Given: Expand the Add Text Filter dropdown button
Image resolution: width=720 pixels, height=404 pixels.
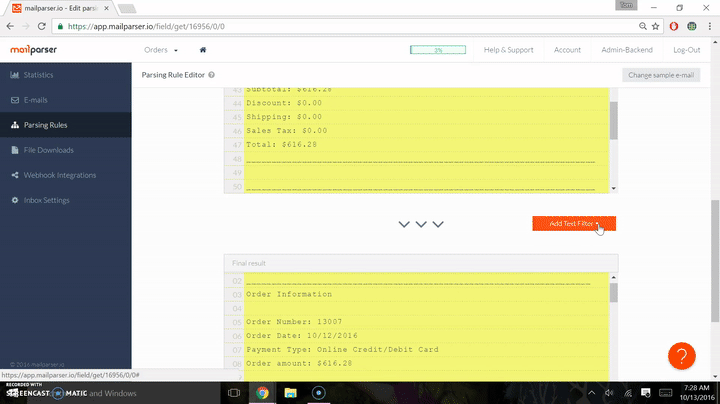Looking at the screenshot, I should coord(573,224).
